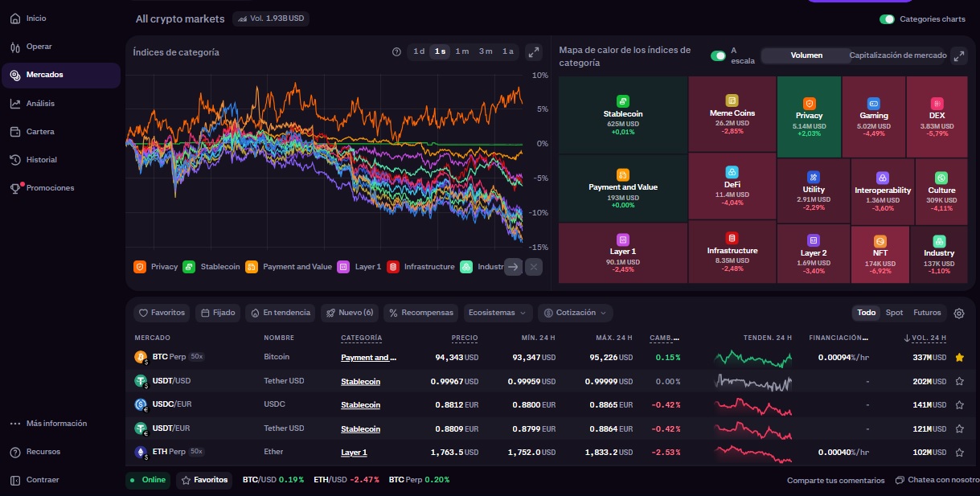Open Cartera from the sidebar
This screenshot has width=980, height=496.
[x=40, y=132]
